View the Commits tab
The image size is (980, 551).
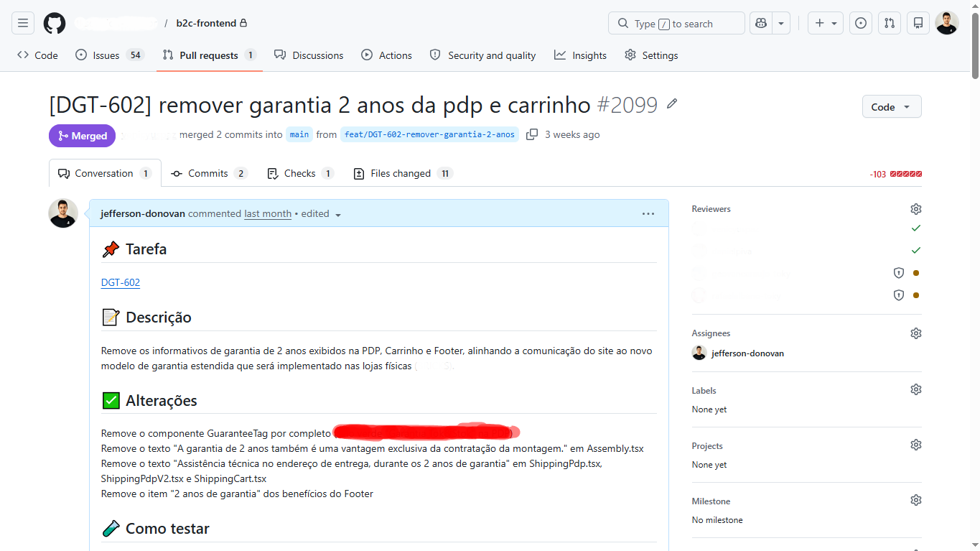point(210,173)
